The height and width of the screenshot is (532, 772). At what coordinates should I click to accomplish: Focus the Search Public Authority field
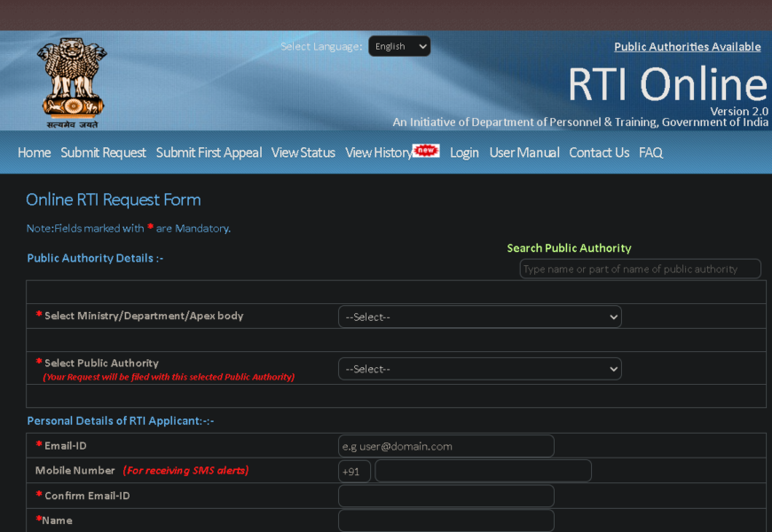pos(640,270)
